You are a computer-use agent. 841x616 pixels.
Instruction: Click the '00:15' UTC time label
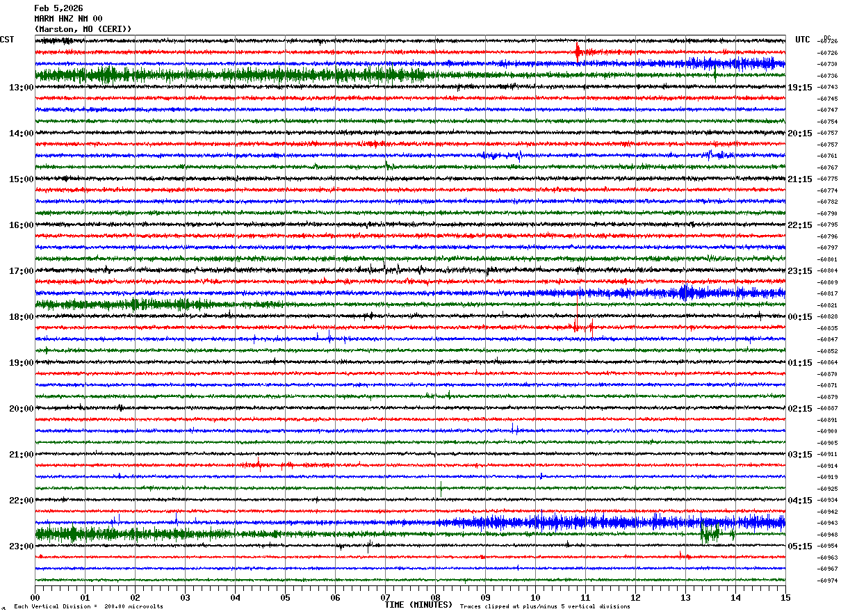[x=800, y=317]
